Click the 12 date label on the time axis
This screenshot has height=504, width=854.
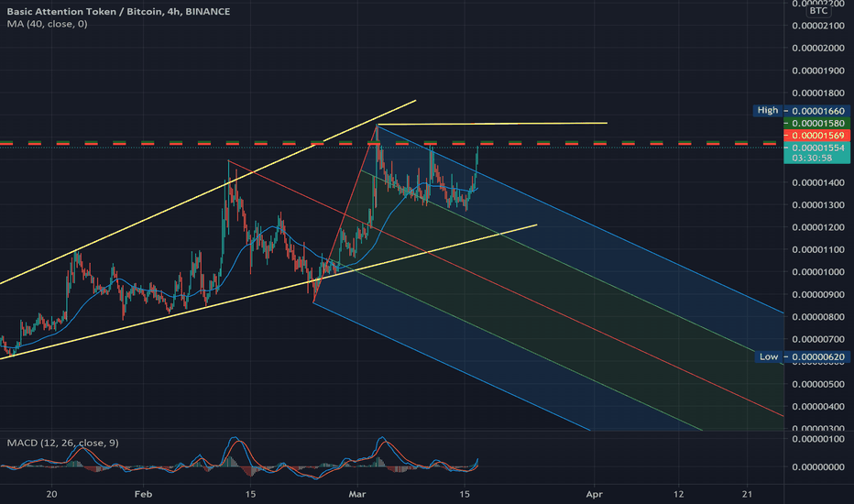pos(679,494)
